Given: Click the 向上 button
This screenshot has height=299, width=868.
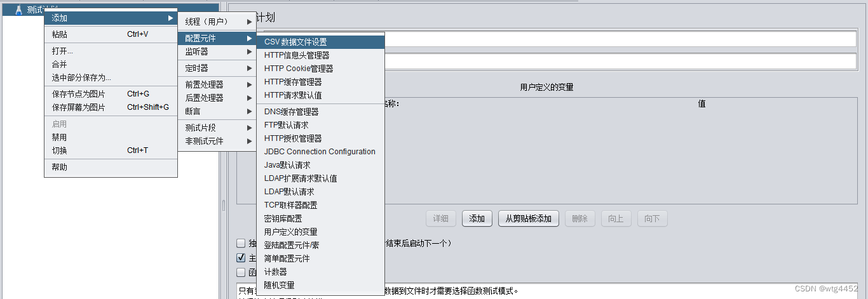Looking at the screenshot, I should 616,218.
